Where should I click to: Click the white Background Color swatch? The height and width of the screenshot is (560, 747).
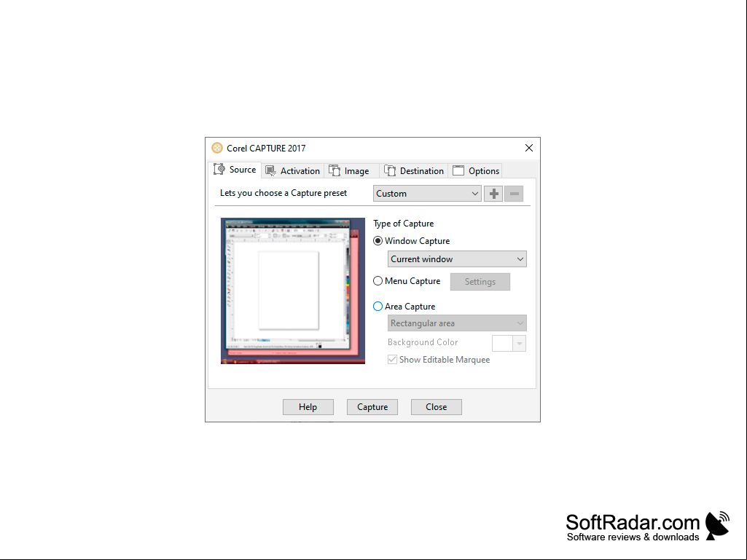click(502, 343)
